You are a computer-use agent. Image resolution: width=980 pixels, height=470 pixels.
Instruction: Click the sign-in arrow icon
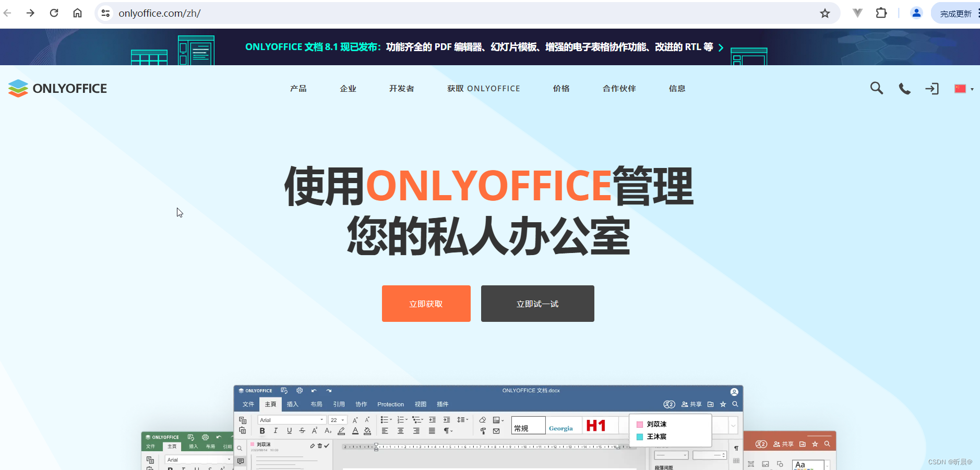[932, 89]
